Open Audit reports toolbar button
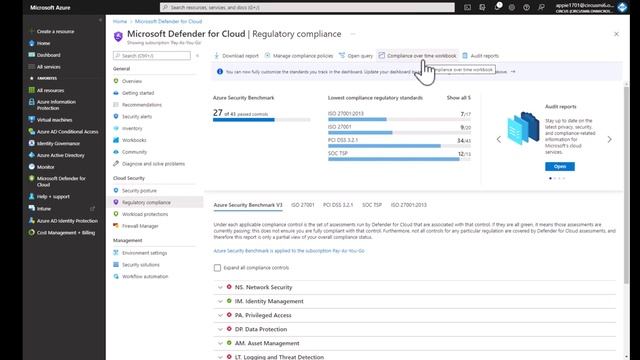 pyautogui.click(x=480, y=56)
